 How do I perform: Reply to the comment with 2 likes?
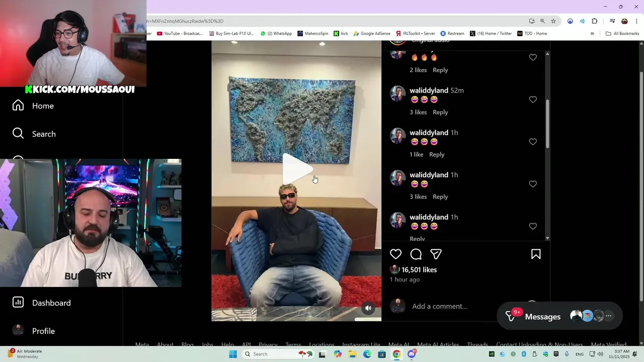(x=440, y=70)
